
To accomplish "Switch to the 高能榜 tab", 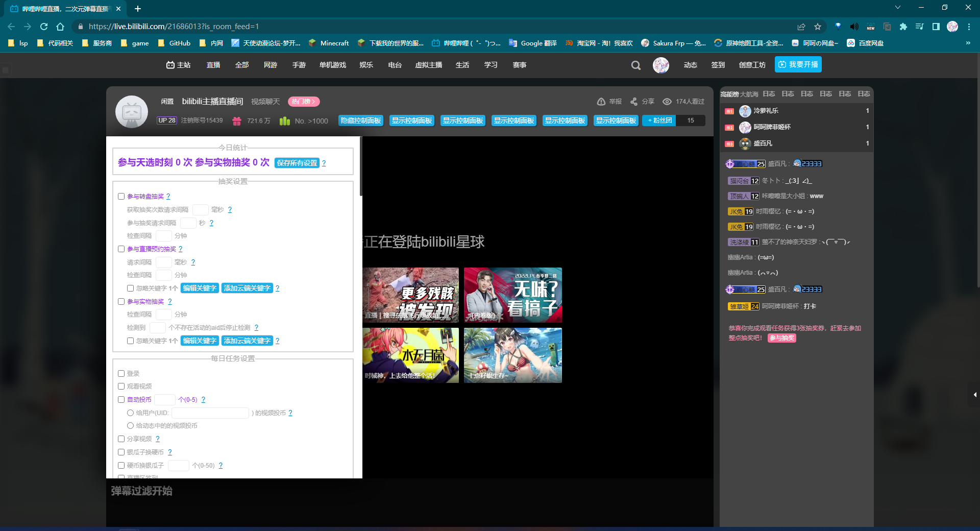I will coord(729,94).
